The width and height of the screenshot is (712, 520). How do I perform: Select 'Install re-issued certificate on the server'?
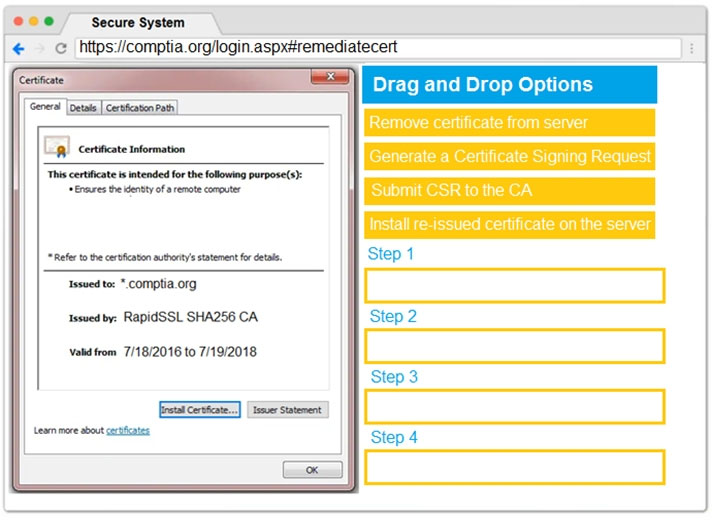tap(509, 225)
